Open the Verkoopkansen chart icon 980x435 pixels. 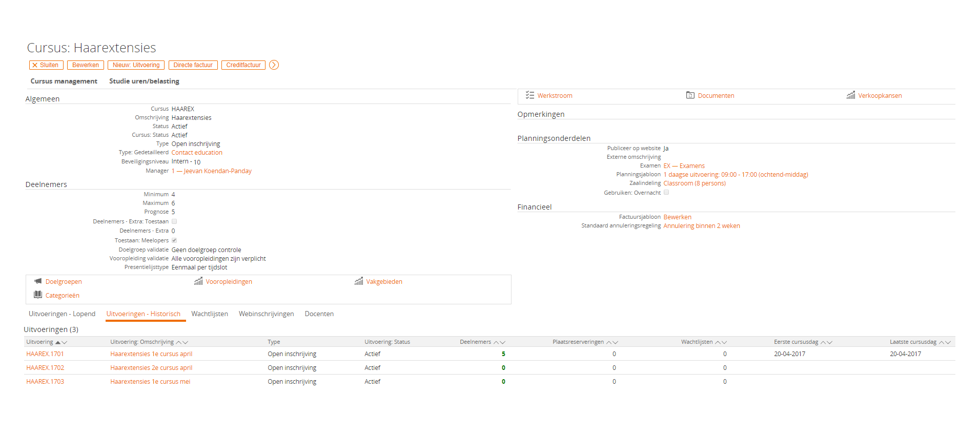tap(851, 95)
